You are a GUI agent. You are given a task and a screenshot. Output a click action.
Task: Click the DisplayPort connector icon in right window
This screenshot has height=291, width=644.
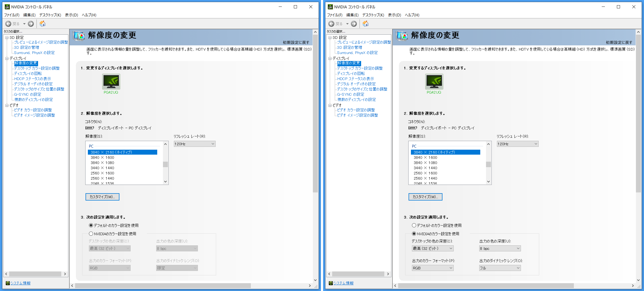[x=413, y=128]
